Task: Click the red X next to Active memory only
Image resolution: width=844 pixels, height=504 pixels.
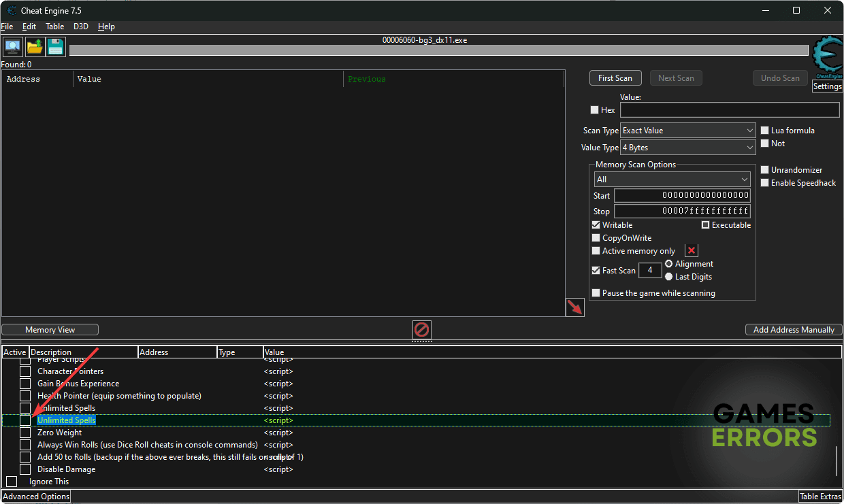Action: click(692, 251)
